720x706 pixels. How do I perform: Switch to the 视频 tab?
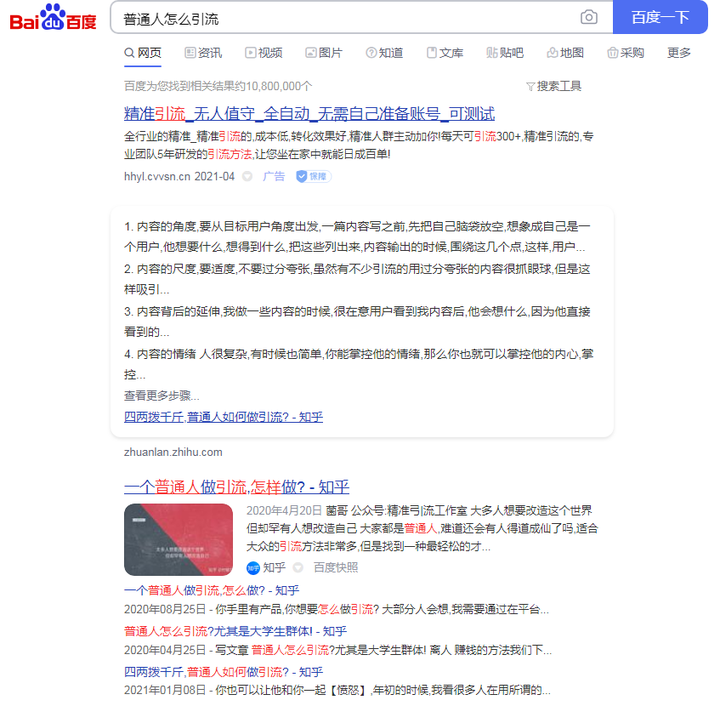click(264, 53)
